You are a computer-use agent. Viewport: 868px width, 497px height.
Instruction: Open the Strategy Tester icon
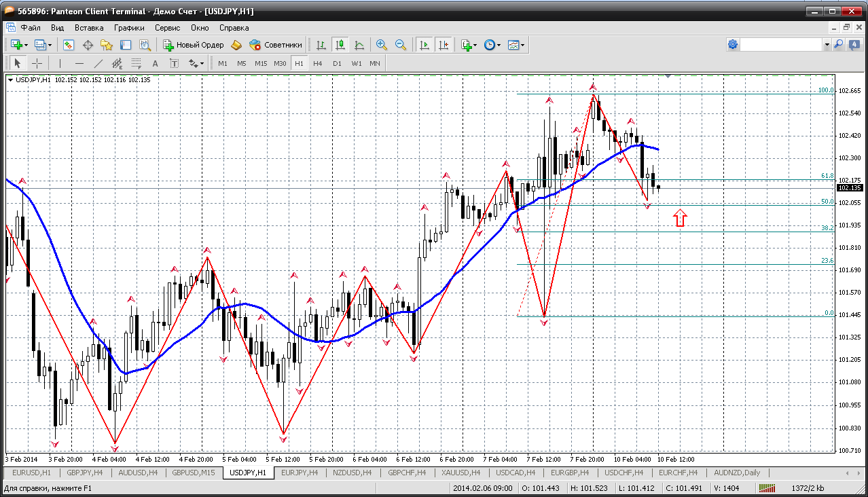145,45
